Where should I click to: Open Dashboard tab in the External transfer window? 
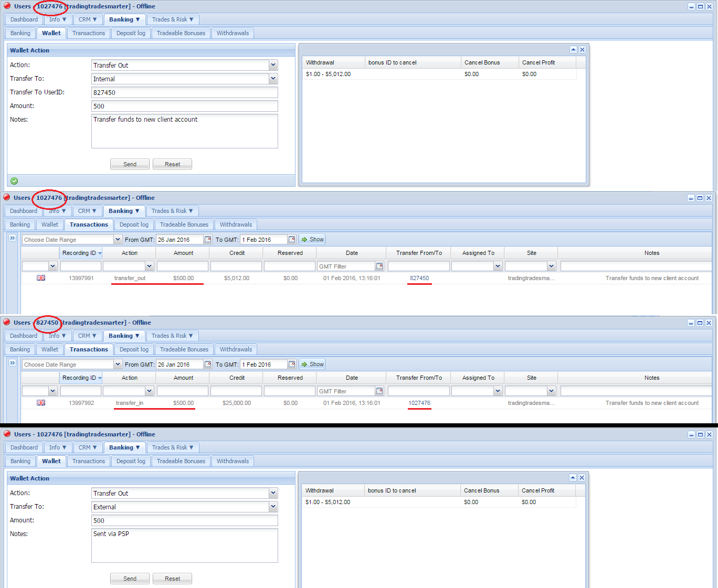pyautogui.click(x=24, y=447)
